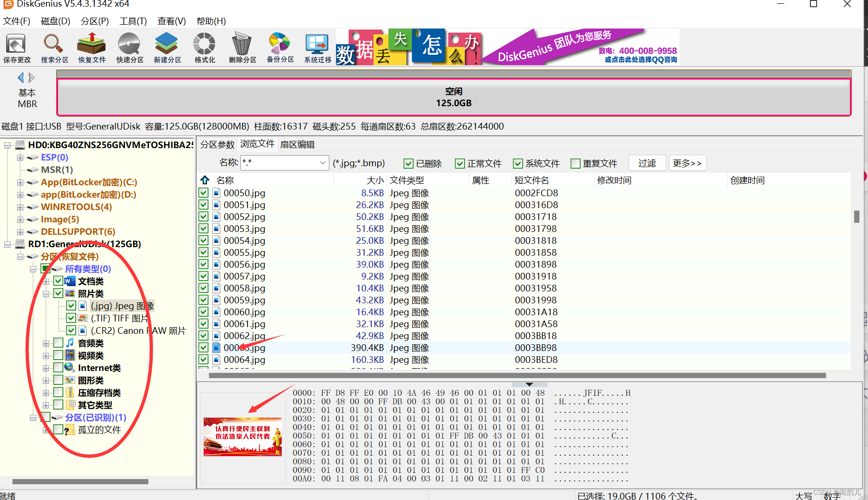
Task: Disable the 系统文件 filter checkbox
Action: pyautogui.click(x=518, y=163)
